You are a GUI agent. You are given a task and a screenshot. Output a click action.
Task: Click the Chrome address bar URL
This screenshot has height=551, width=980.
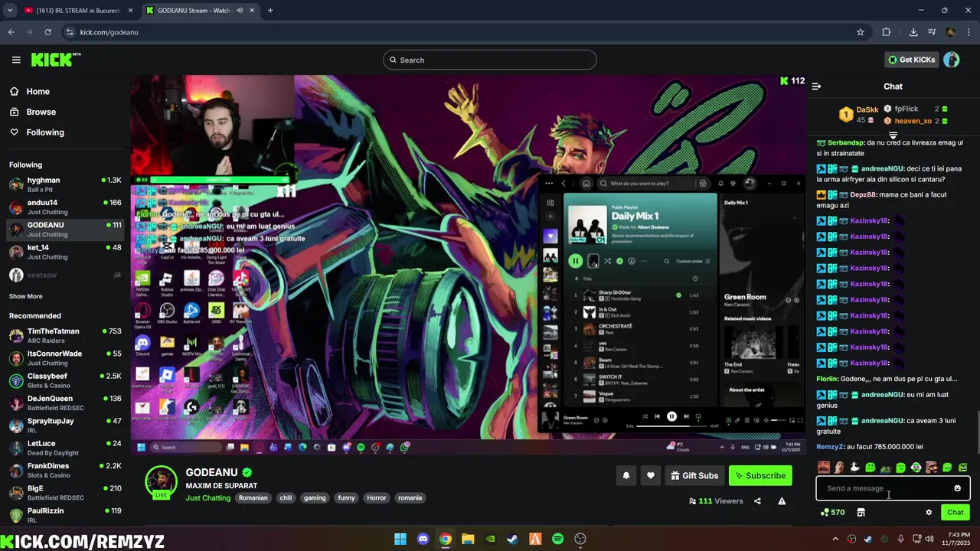click(109, 32)
